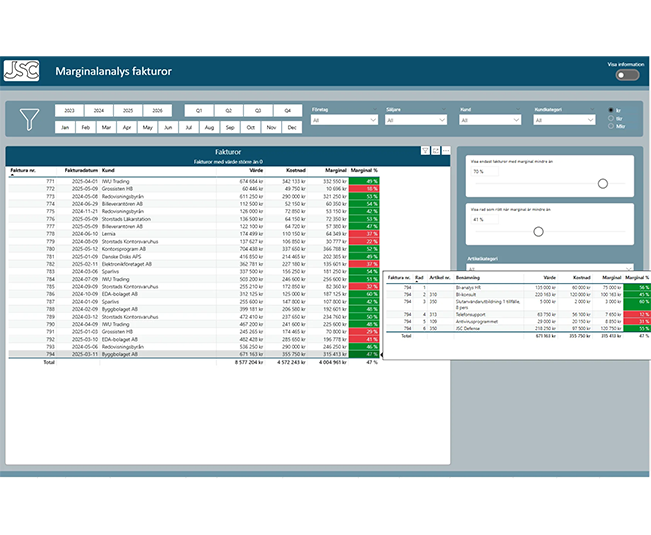Select month Oct filter
The height and width of the screenshot is (535, 651).
[251, 127]
